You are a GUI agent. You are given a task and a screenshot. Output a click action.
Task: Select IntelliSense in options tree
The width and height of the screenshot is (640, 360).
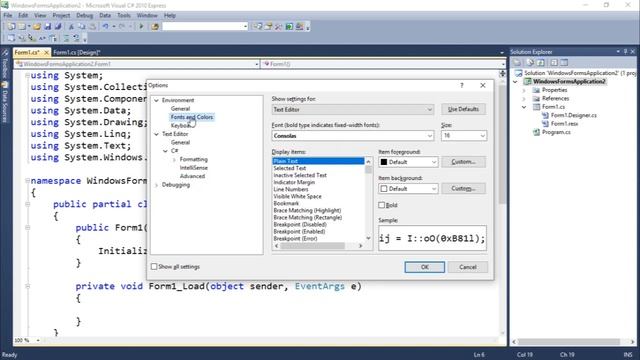(x=193, y=168)
